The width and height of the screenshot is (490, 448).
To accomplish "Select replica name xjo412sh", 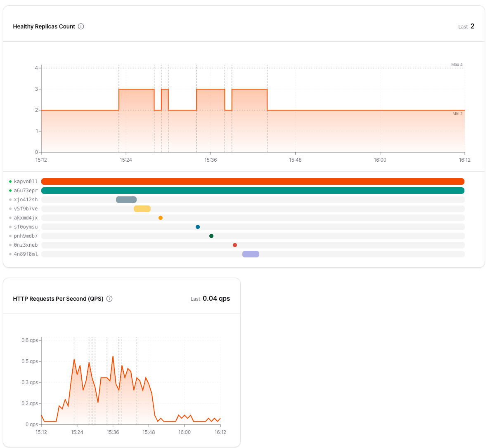I will point(26,200).
